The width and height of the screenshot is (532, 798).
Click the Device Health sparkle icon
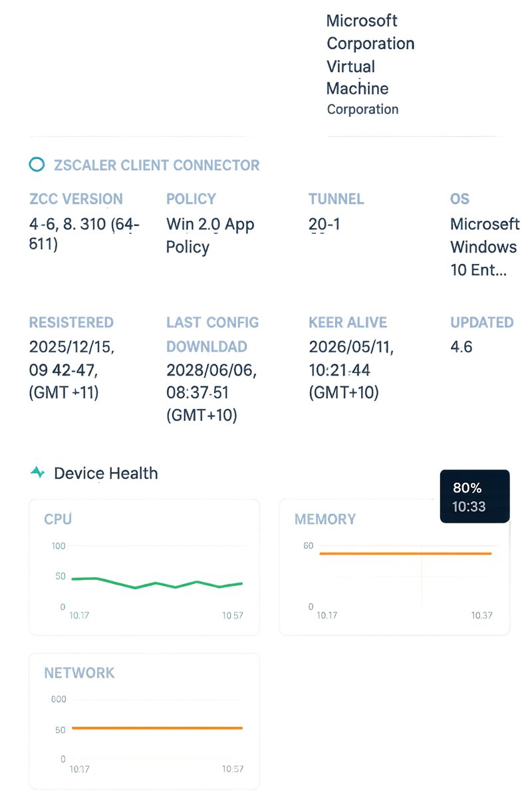[x=38, y=473]
